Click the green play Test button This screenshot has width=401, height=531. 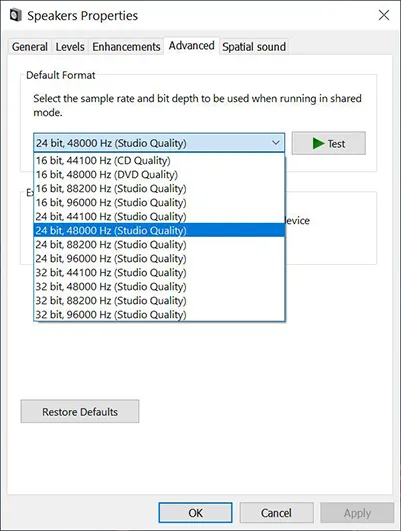coord(329,143)
